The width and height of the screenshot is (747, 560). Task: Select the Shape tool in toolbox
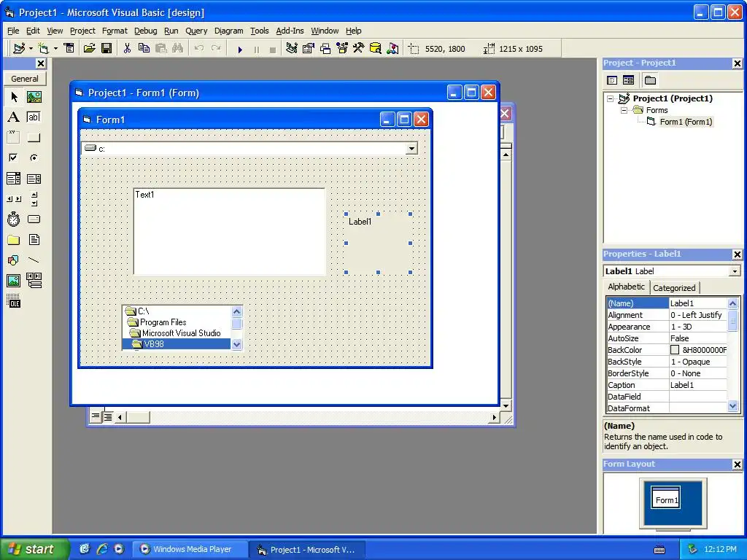[14, 260]
